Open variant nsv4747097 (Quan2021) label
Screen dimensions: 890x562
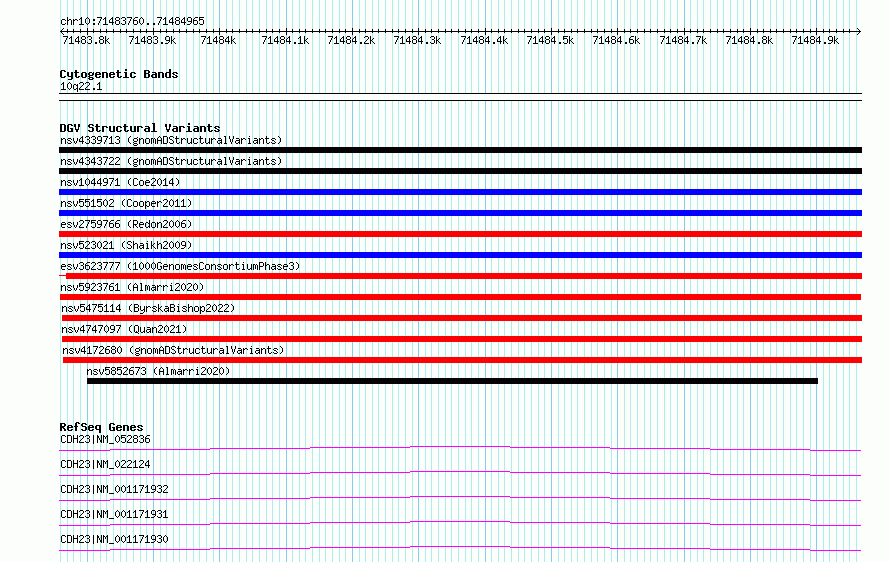point(124,329)
